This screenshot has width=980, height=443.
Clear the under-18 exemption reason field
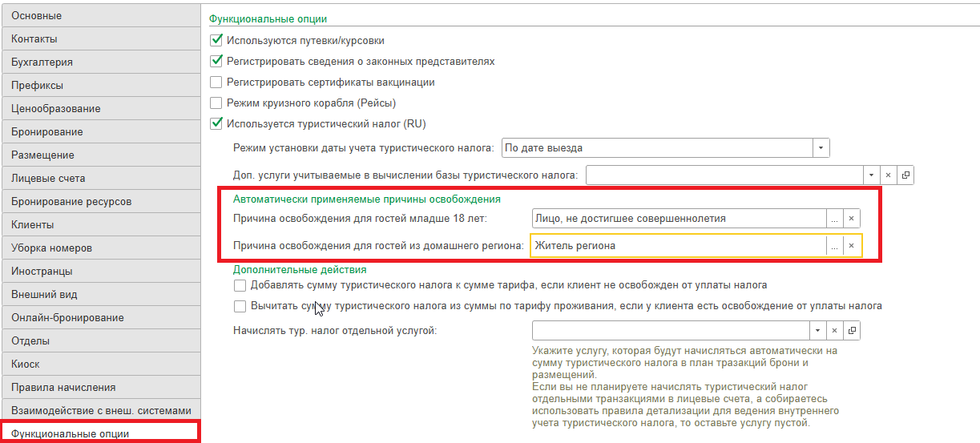tap(852, 219)
